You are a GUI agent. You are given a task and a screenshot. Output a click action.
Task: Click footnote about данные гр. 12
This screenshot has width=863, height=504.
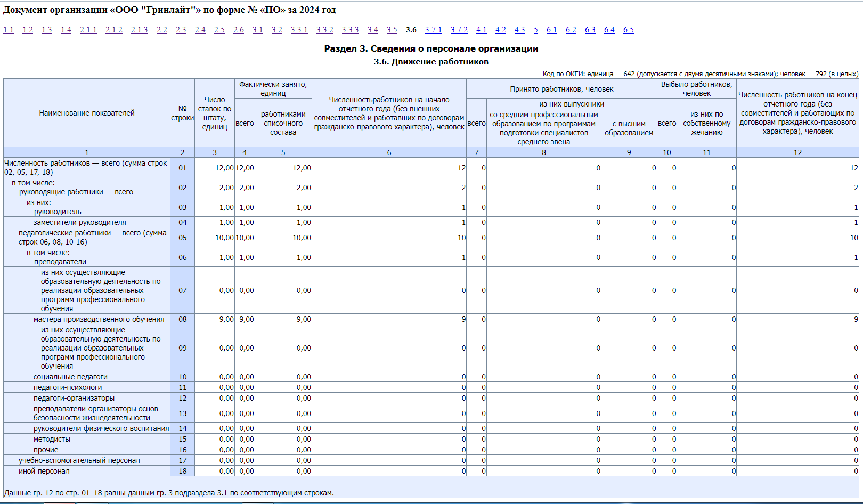(169, 493)
